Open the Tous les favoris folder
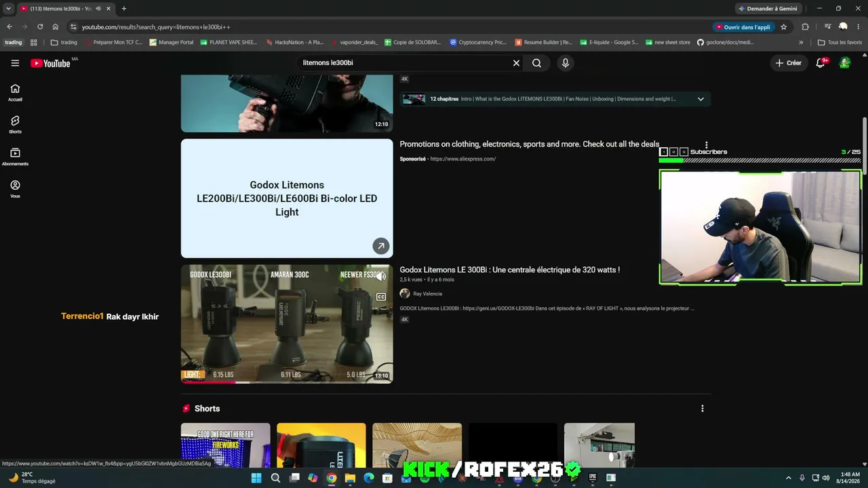The height and width of the screenshot is (488, 868). (x=840, y=42)
